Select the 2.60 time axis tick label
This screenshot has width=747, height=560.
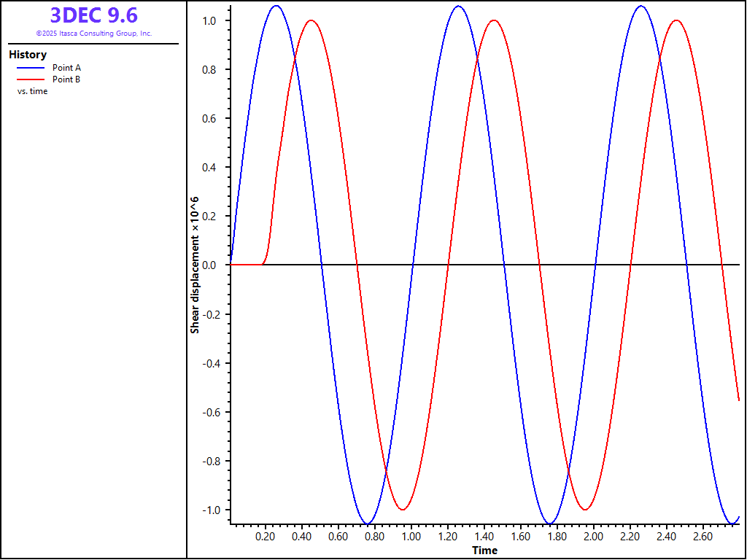[703, 537]
